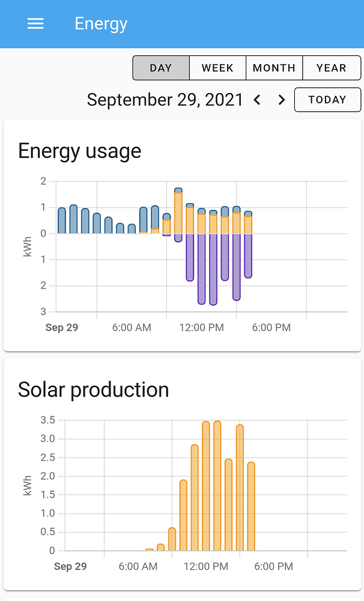Switch to the MONTH view
The height and width of the screenshot is (601, 364).
click(274, 67)
